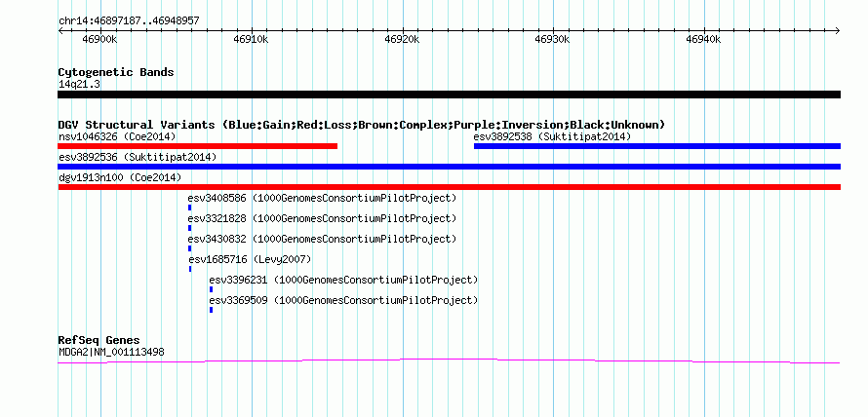Click the magenta MDGA2 gene line
The width and height of the screenshot is (868, 417).
449,361
